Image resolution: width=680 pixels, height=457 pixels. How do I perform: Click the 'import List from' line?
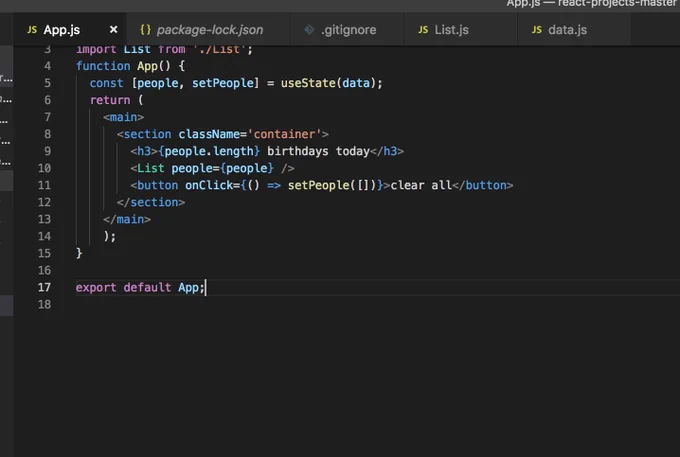click(164, 49)
